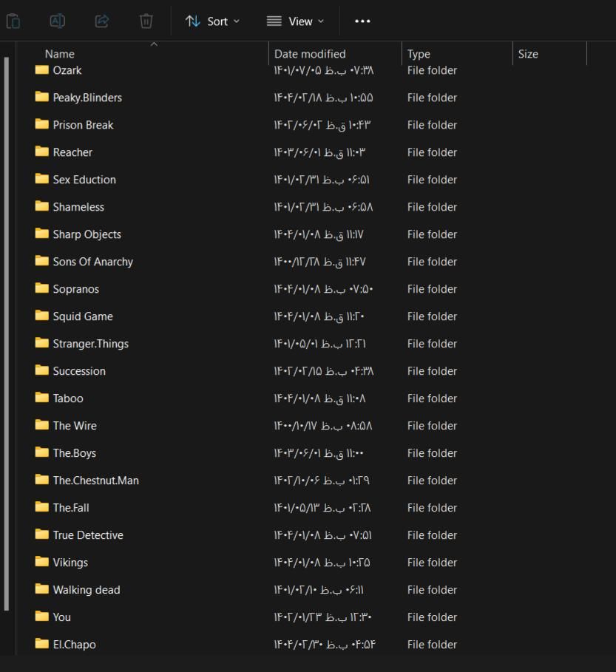Open the See more three-dots menu
The width and height of the screenshot is (616, 672).
pyautogui.click(x=362, y=21)
